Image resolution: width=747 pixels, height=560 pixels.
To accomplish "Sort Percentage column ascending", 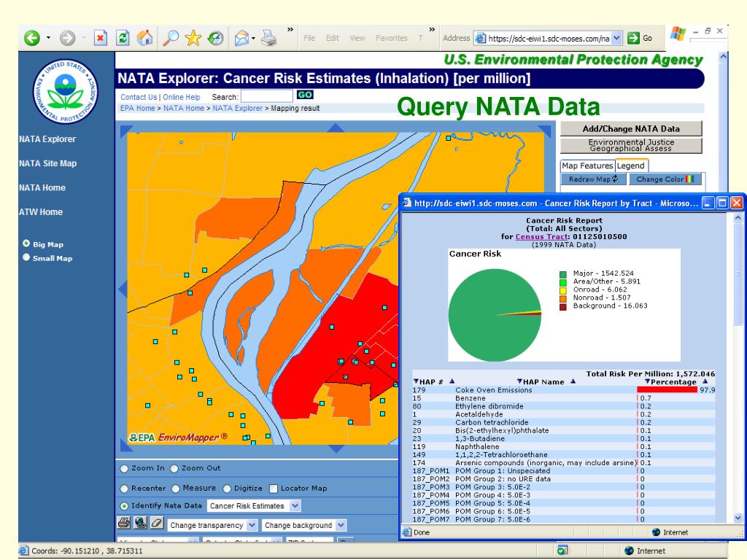I will click(x=705, y=381).
